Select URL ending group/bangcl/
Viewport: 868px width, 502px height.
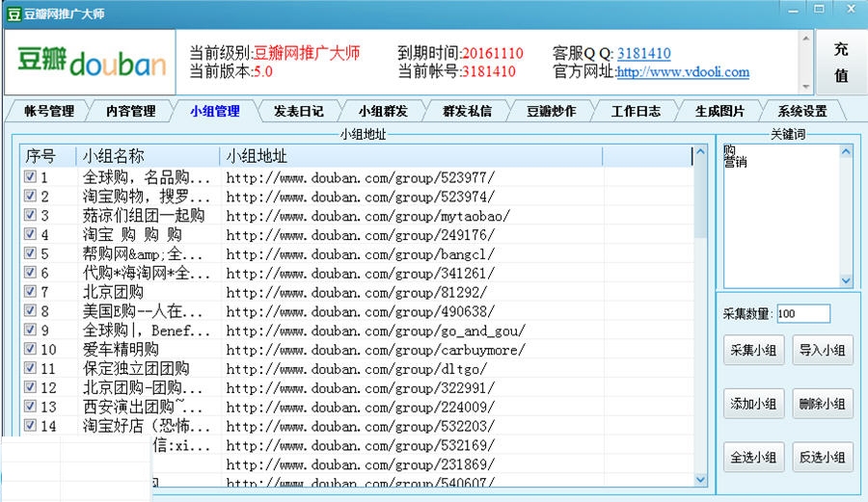(x=361, y=254)
